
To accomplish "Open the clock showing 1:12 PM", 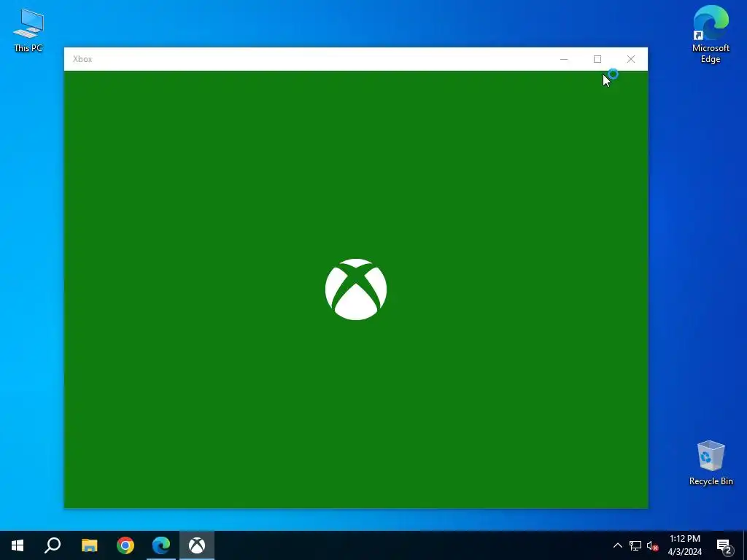I will coord(684,545).
